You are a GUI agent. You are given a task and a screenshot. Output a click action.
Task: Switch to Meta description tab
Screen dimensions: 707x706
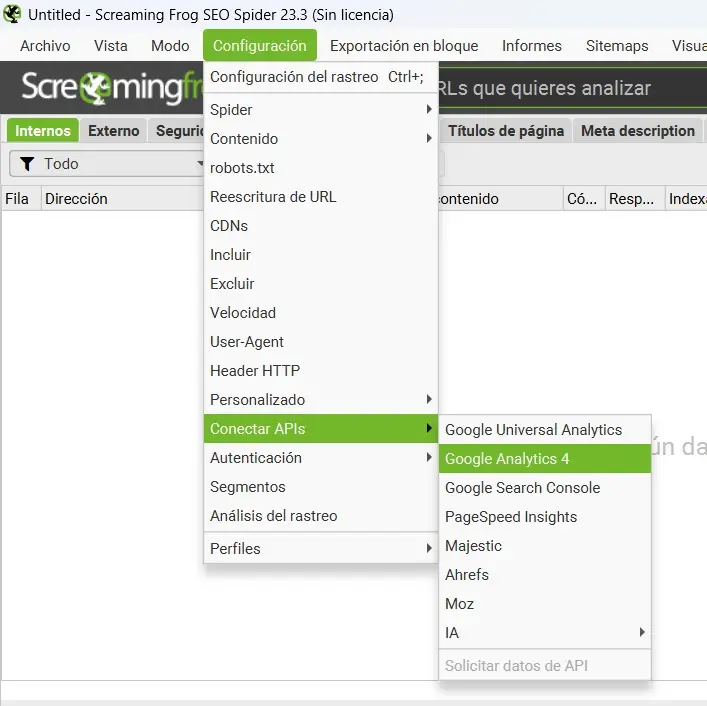point(638,131)
